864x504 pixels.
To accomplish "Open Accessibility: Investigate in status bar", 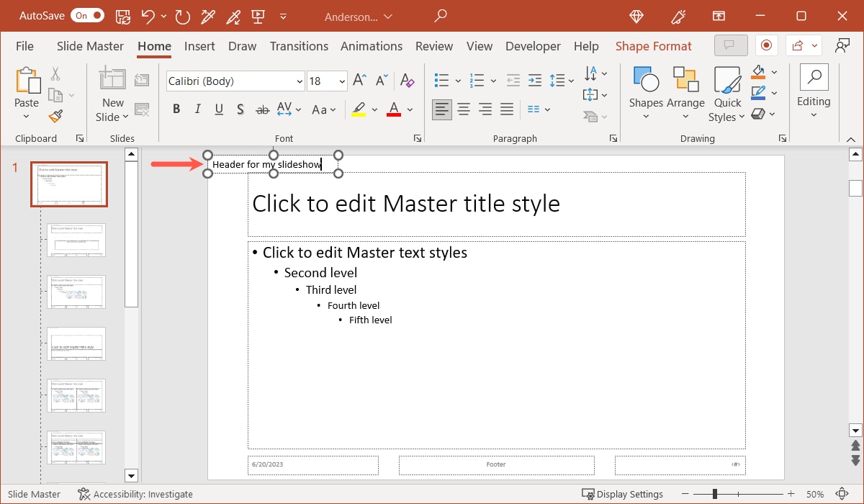I will pyautogui.click(x=135, y=494).
